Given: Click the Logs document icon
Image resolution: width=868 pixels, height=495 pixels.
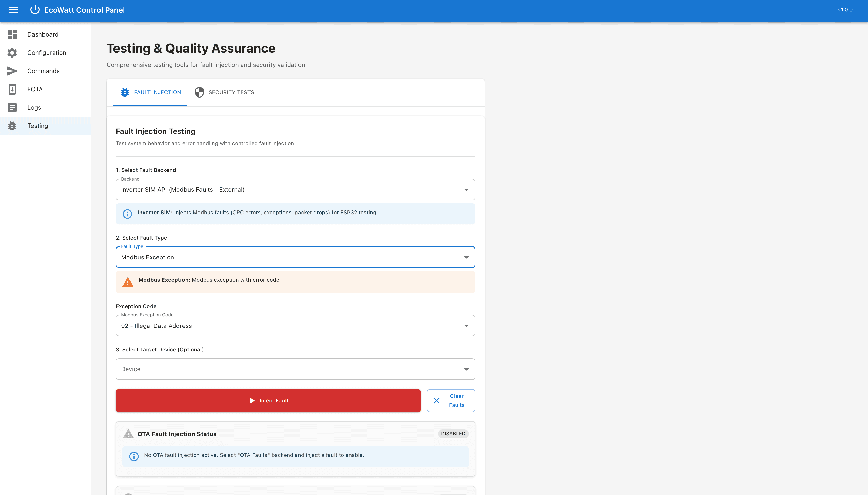Looking at the screenshot, I should [x=12, y=108].
